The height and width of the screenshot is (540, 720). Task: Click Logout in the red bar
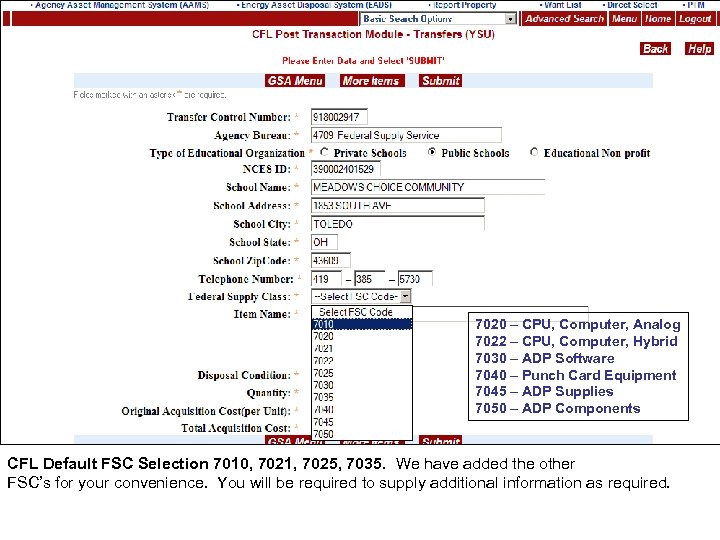pos(695,19)
